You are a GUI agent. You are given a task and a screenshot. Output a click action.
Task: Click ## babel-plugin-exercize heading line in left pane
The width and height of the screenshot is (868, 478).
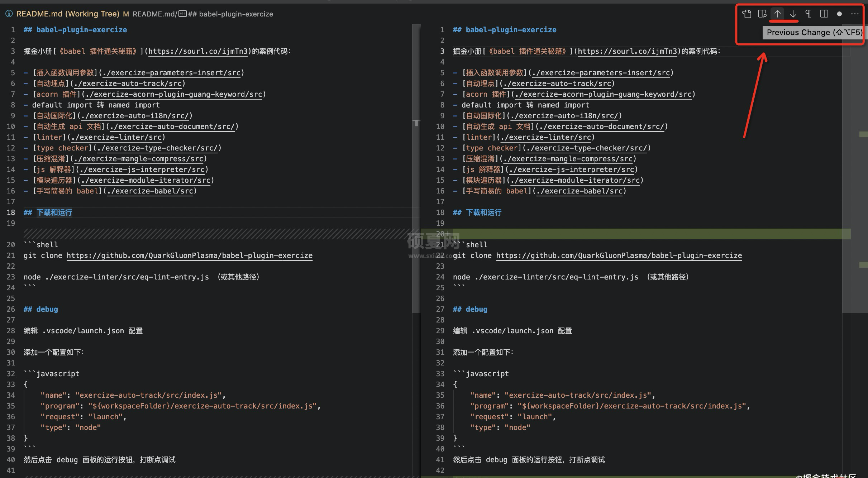(75, 30)
